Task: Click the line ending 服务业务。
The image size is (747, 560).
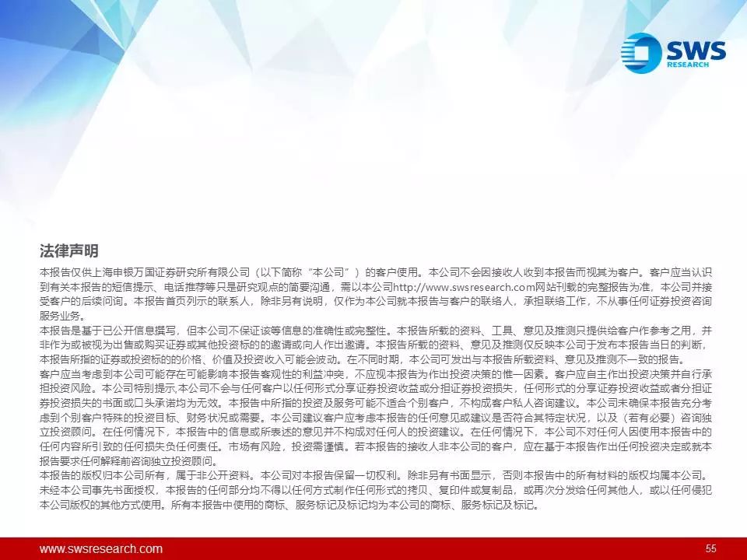Action: point(62,316)
